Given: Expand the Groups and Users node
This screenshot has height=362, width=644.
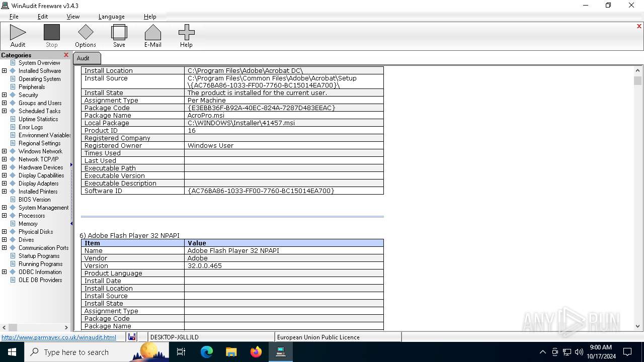Looking at the screenshot, I should point(5,103).
